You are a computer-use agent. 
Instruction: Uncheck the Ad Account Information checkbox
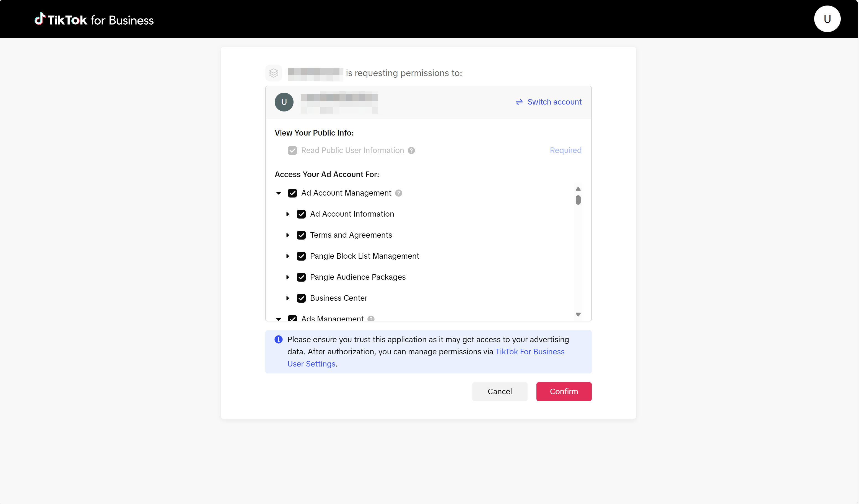[x=301, y=214]
